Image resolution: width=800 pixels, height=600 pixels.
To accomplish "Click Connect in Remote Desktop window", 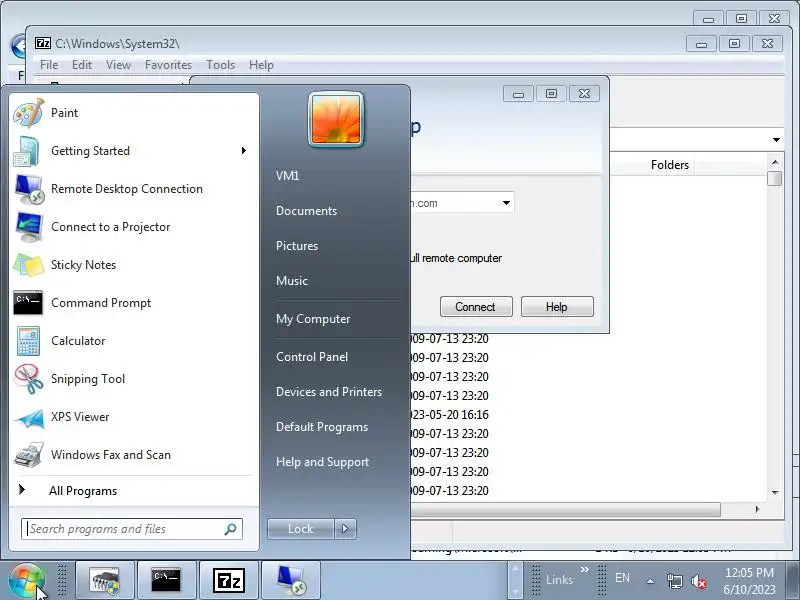I will [x=476, y=307].
